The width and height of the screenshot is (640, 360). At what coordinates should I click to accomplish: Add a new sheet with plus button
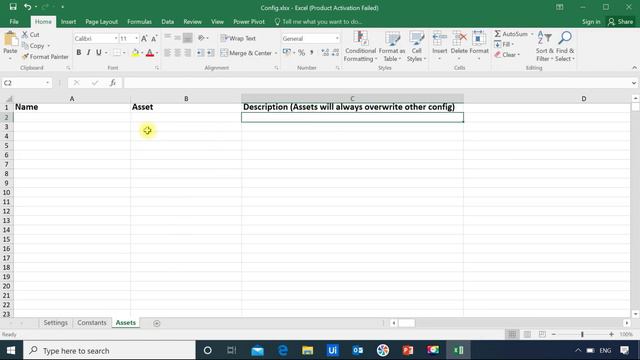pos(157,323)
